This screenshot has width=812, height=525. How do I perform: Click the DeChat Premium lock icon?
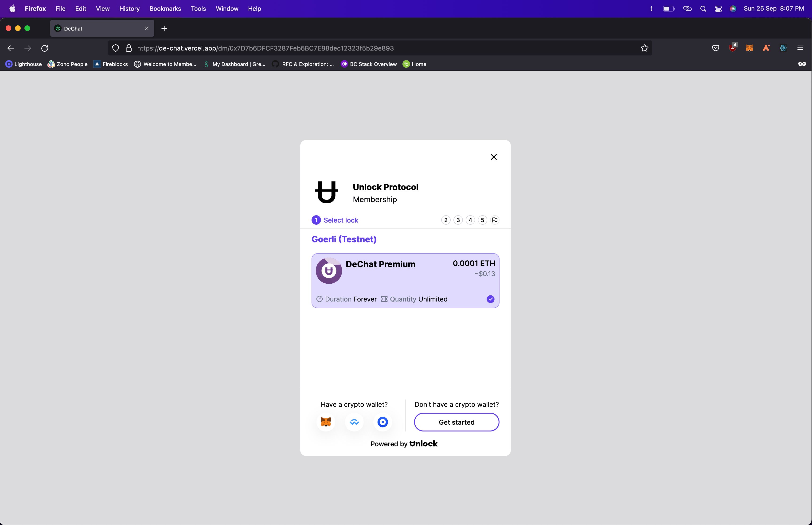tap(329, 271)
